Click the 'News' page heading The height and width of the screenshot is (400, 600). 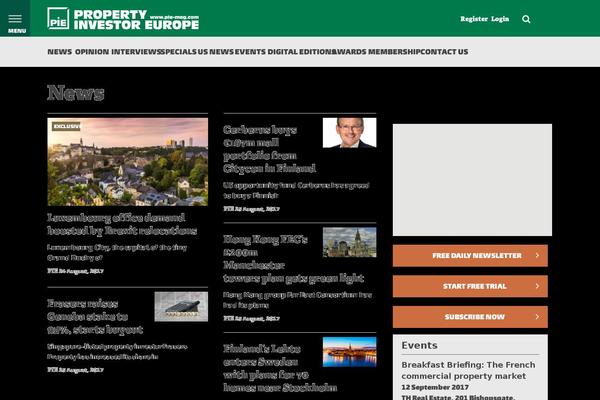pyautogui.click(x=75, y=93)
